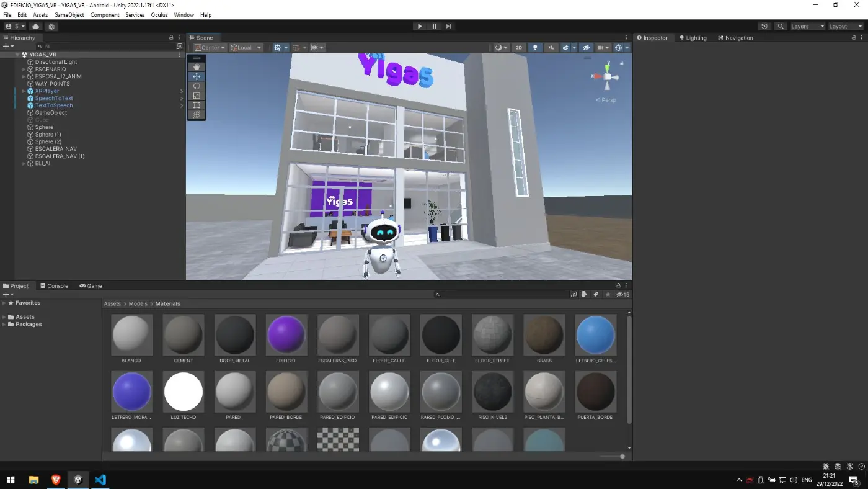Switch to the Console tab
The height and width of the screenshot is (489, 868).
tap(54, 286)
